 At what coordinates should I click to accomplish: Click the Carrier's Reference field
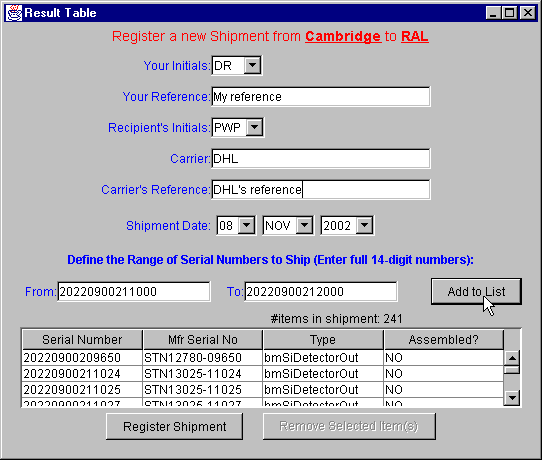(x=321, y=189)
